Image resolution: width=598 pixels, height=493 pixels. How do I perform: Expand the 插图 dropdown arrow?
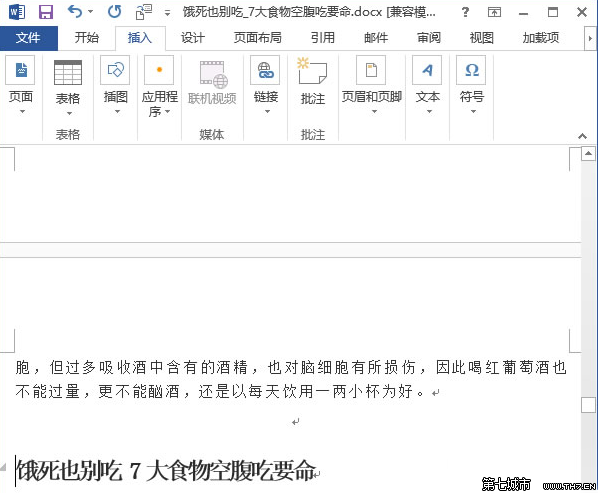pyautogui.click(x=117, y=112)
